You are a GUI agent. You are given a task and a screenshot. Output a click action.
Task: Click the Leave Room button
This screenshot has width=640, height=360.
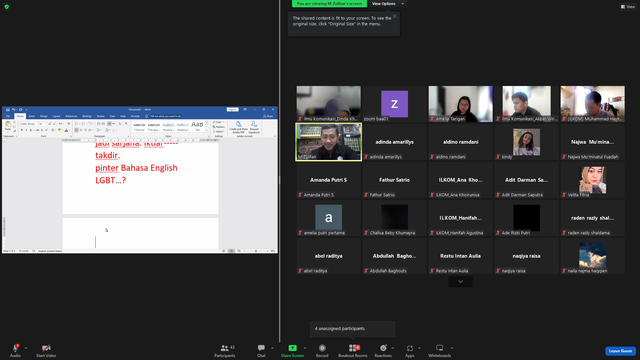pyautogui.click(x=620, y=351)
